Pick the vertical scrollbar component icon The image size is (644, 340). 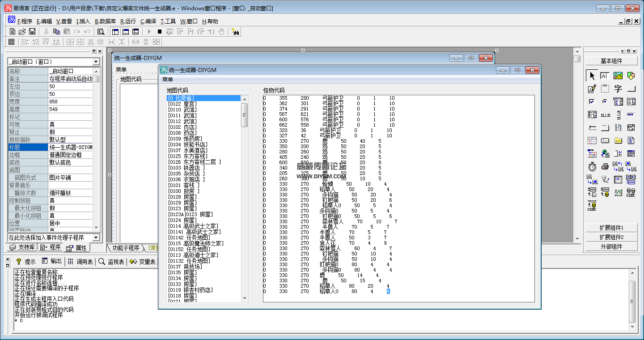(618, 115)
